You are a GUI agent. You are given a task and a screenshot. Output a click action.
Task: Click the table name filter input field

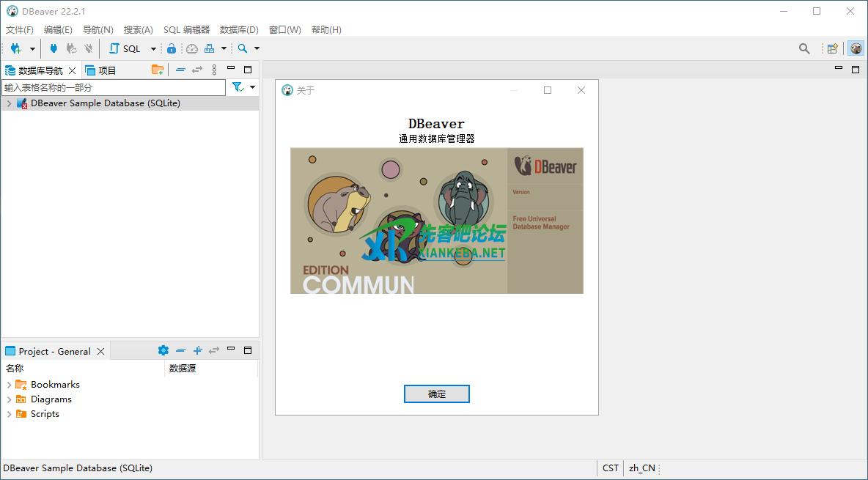tap(114, 87)
